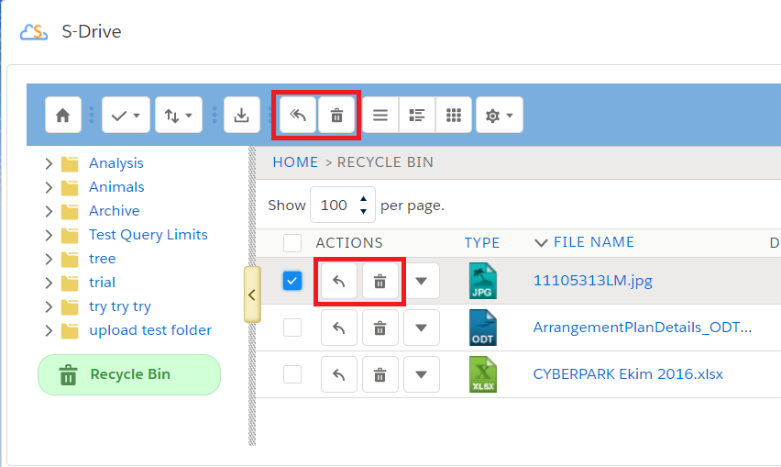781x467 pixels.
Task: Open the action dropdown for 11105313LM.jpg
Action: [421, 282]
